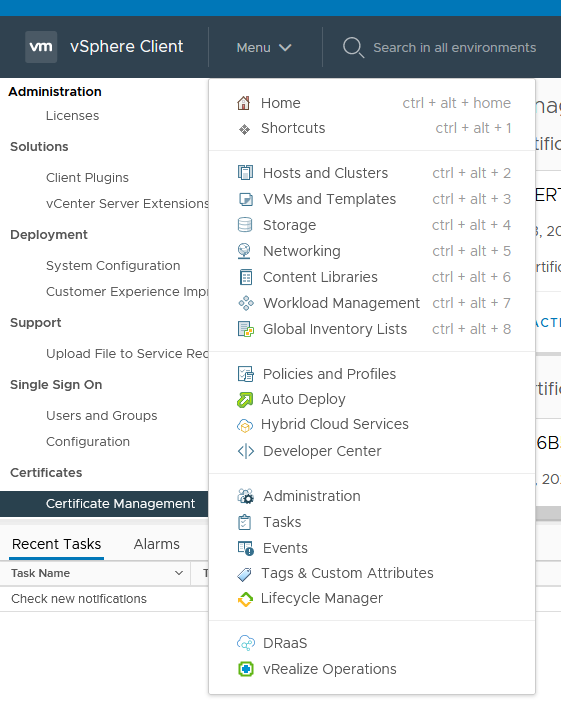Image resolution: width=561 pixels, height=720 pixels.
Task: Open Configuration under Single Sign On
Action: (88, 442)
